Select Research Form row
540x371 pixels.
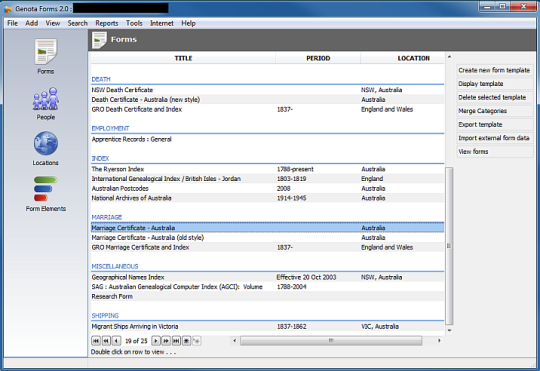click(267, 297)
